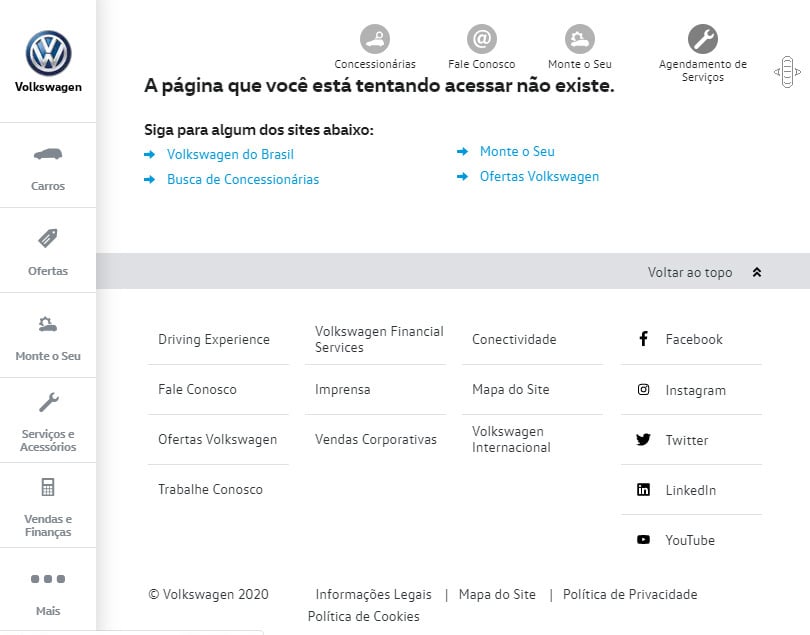Open Mapa do Site in footer grid
The width and height of the screenshot is (810, 635).
pyautogui.click(x=510, y=390)
